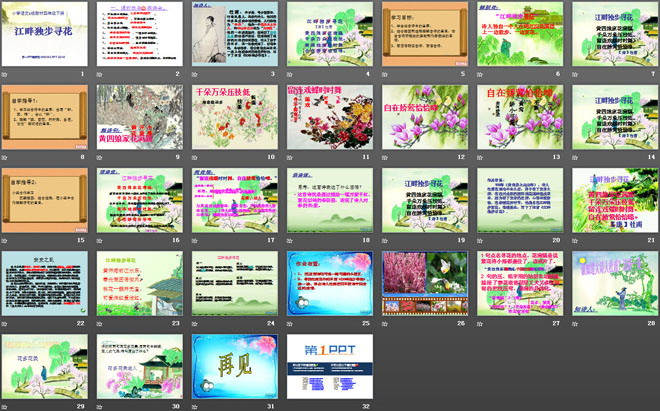Click animation star icon under slide 16

pos(100,240)
